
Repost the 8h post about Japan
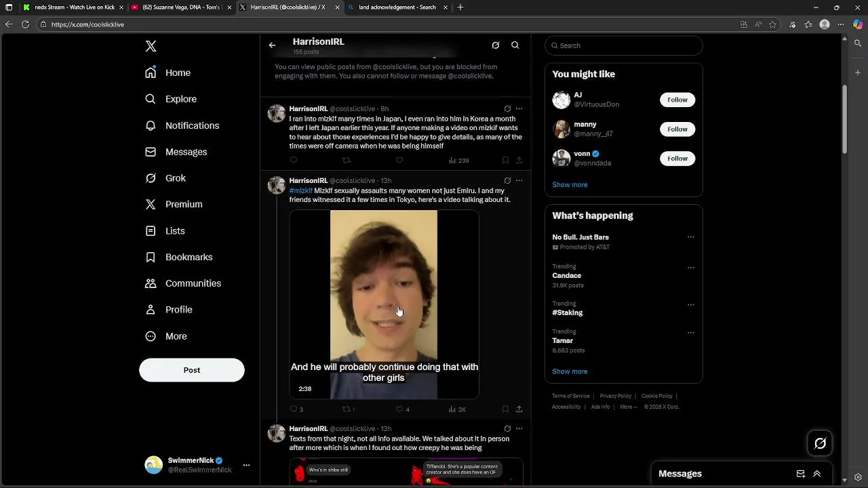347,161
